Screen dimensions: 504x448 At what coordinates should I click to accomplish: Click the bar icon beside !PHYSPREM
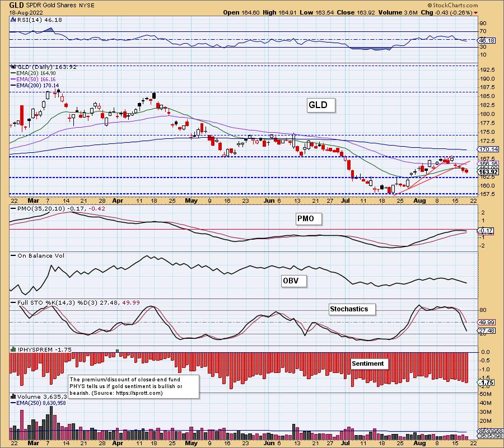click(13, 349)
